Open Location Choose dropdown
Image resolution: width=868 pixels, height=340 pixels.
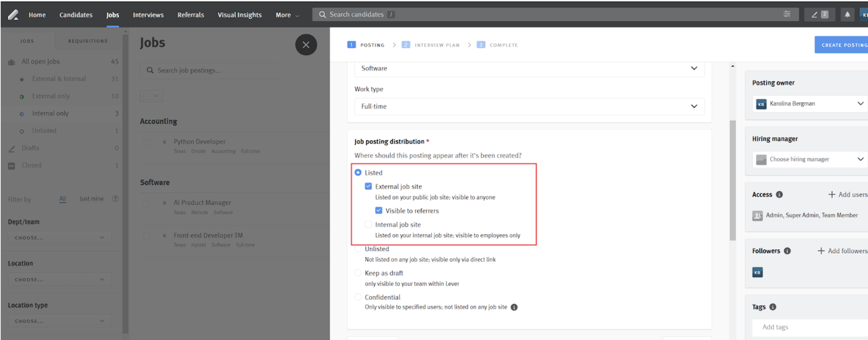(x=60, y=280)
